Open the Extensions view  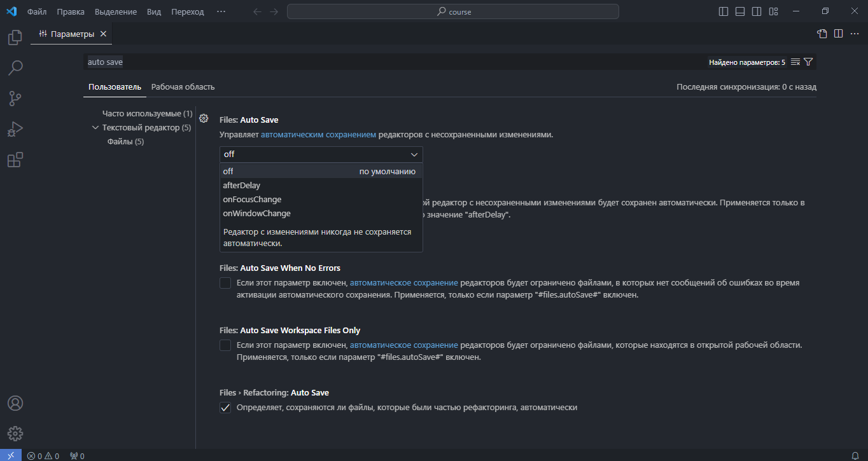(x=15, y=160)
